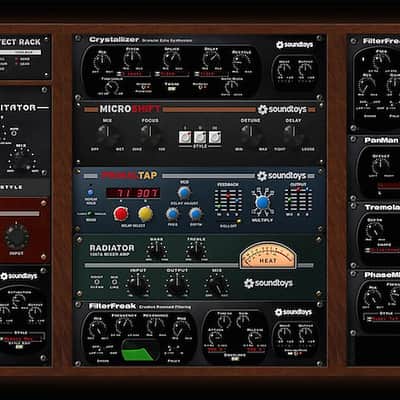Screen dimensions: 400x400
Task: Click the PrimalTap Feedback fader panel
Action: [228, 200]
